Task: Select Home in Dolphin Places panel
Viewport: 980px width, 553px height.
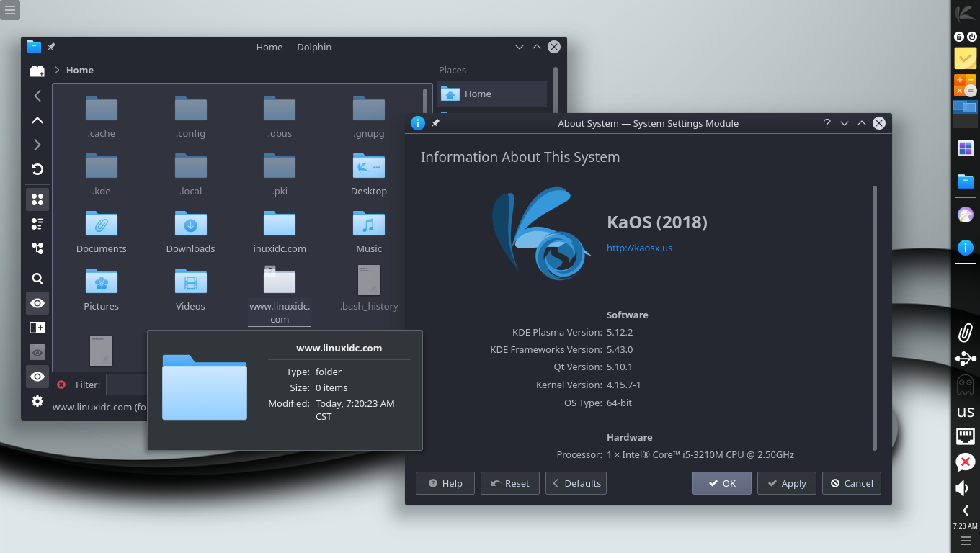Action: 492,94
